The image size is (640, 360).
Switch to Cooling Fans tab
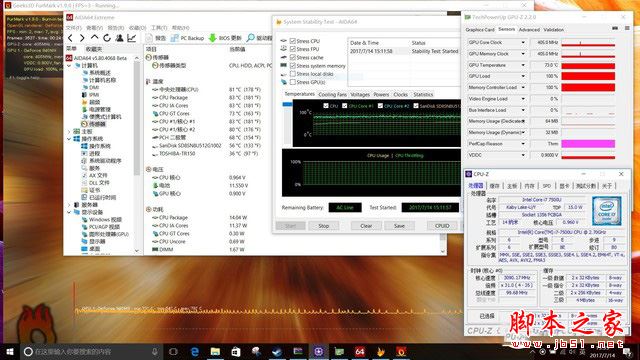[x=332, y=94]
